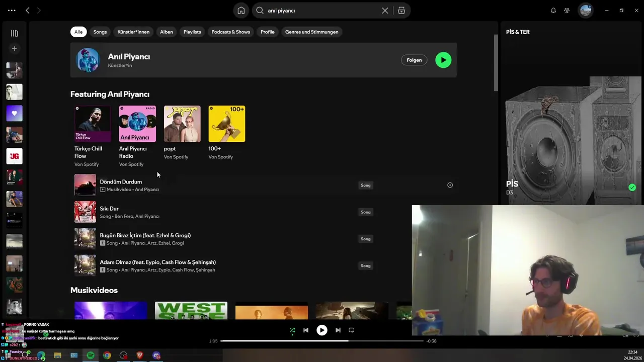Select the 'Bugün Biraz İçtim' song title

coord(145,235)
